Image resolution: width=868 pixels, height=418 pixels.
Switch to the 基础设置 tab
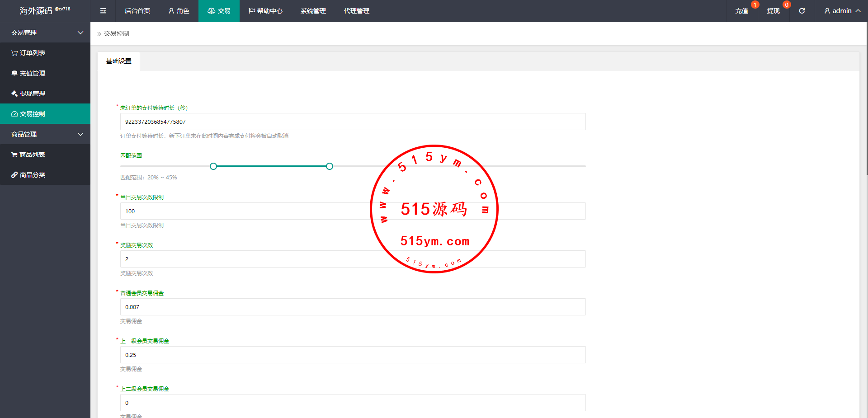[118, 61]
